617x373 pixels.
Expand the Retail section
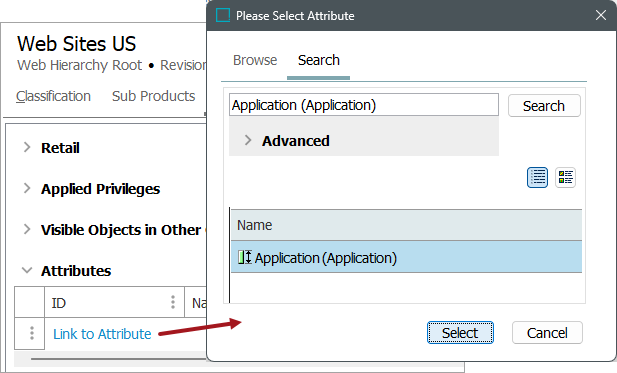27,147
